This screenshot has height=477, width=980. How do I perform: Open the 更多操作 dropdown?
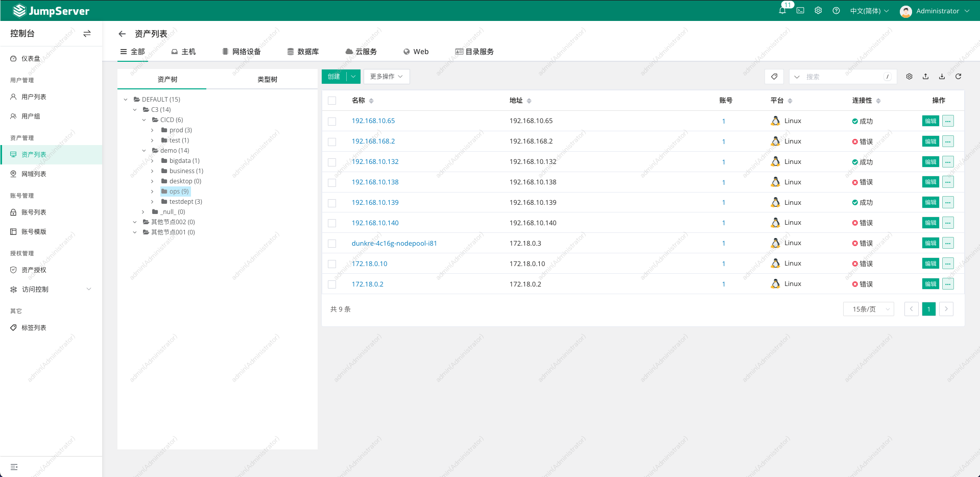click(x=386, y=77)
